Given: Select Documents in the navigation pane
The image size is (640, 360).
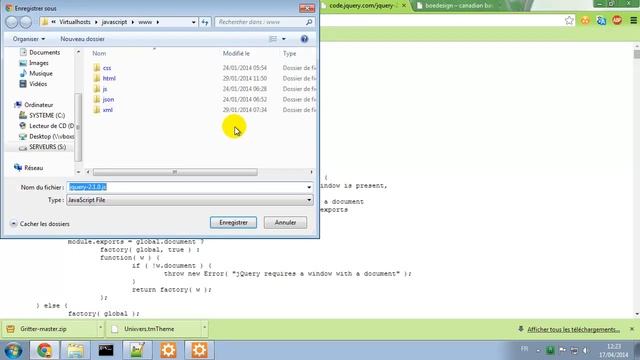Looking at the screenshot, I should coord(44,52).
